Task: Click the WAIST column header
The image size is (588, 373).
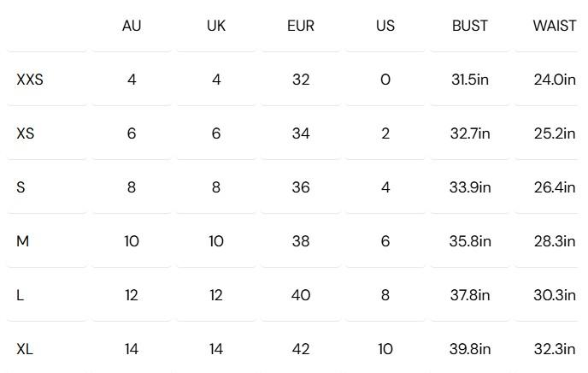Action: tap(554, 26)
